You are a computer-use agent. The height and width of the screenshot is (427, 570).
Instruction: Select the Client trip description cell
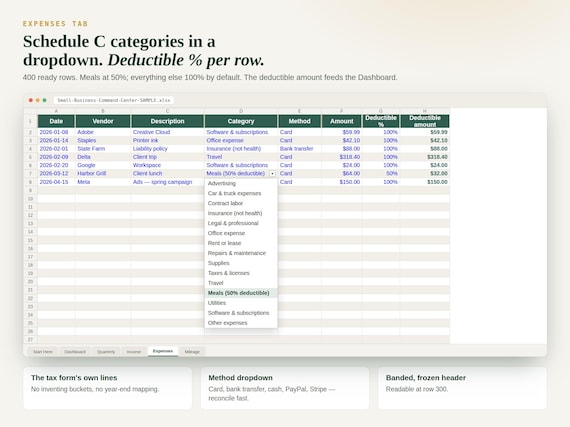(168, 157)
